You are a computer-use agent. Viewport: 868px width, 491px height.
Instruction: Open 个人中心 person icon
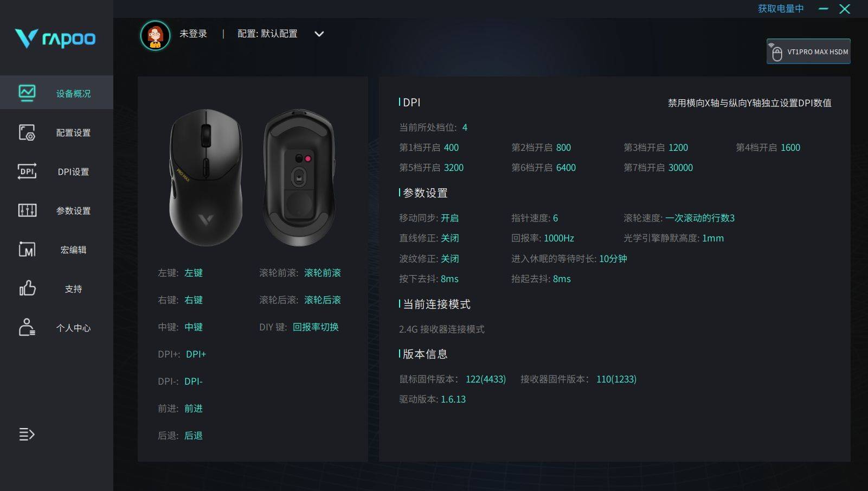click(x=27, y=327)
